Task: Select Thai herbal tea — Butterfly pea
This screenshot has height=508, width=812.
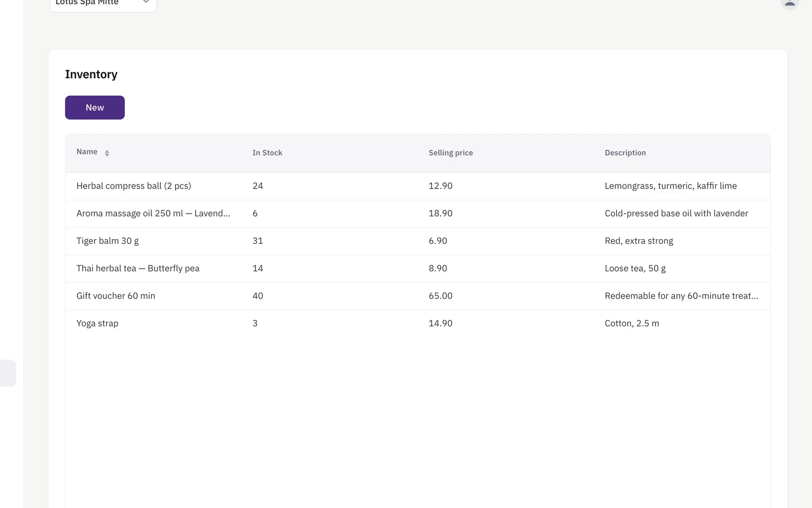Action: tap(138, 268)
